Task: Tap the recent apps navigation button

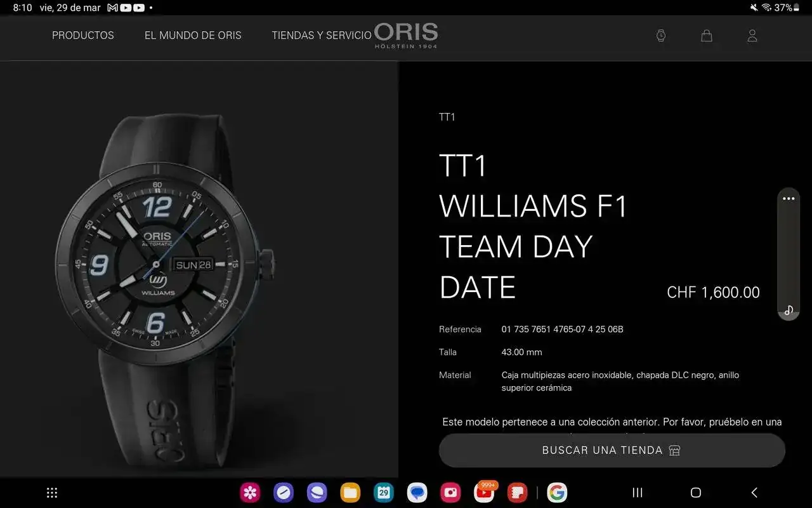Action: click(x=638, y=493)
